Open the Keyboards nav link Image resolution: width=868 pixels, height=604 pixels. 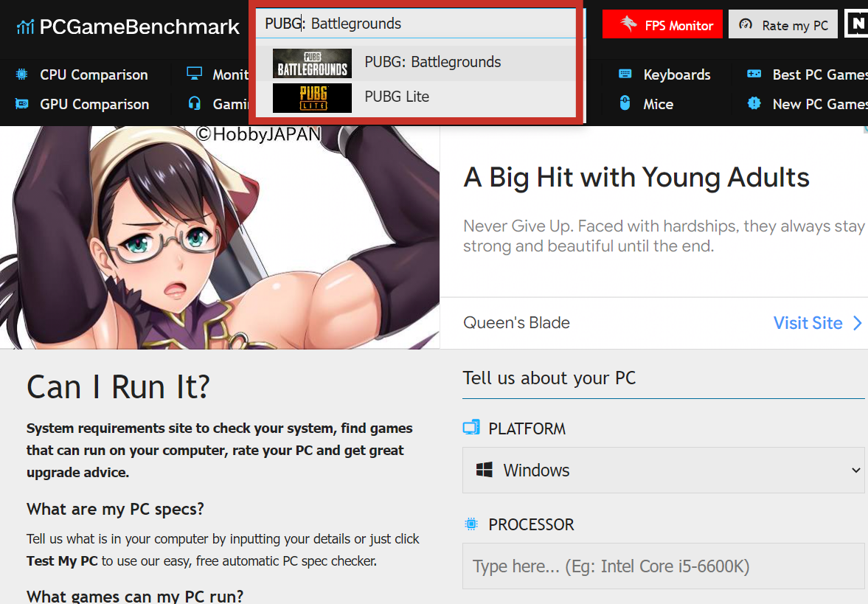coord(676,74)
